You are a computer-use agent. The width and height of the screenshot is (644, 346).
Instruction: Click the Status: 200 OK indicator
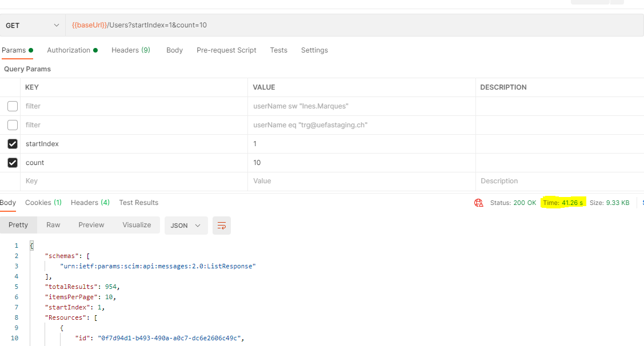pyautogui.click(x=514, y=202)
